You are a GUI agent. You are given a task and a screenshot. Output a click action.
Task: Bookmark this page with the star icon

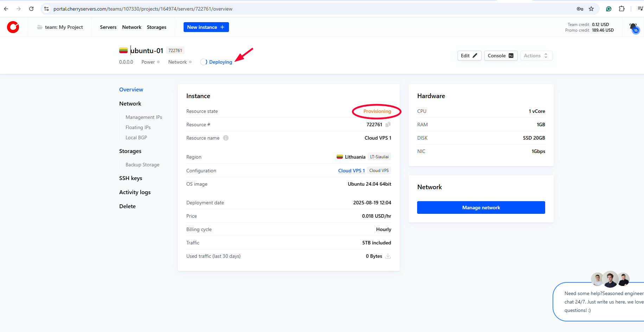(x=591, y=9)
